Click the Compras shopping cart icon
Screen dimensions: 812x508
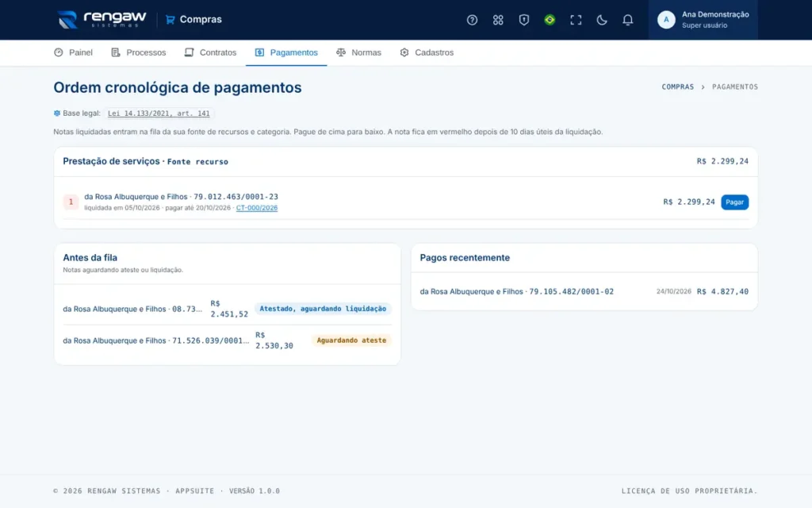(170, 20)
